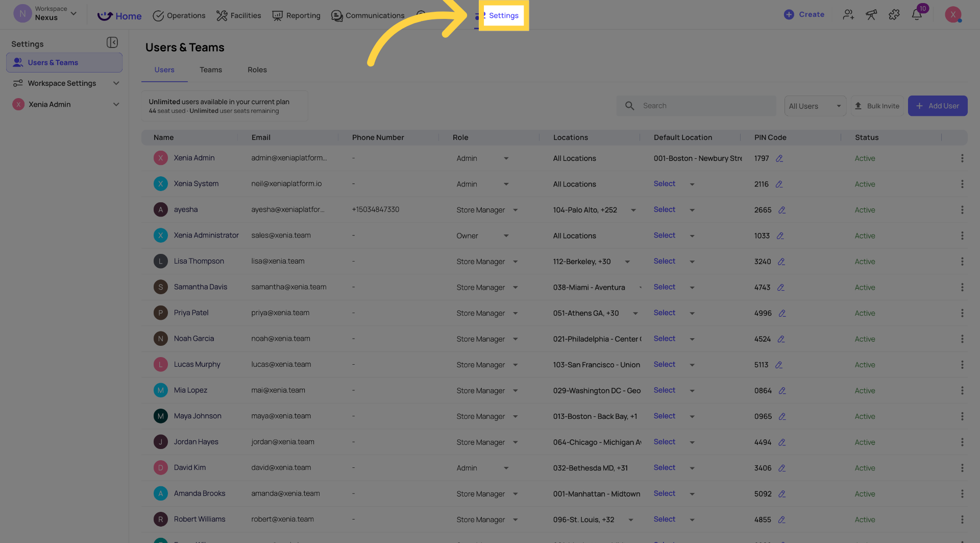Open Users & Teams in sidebar

click(64, 62)
